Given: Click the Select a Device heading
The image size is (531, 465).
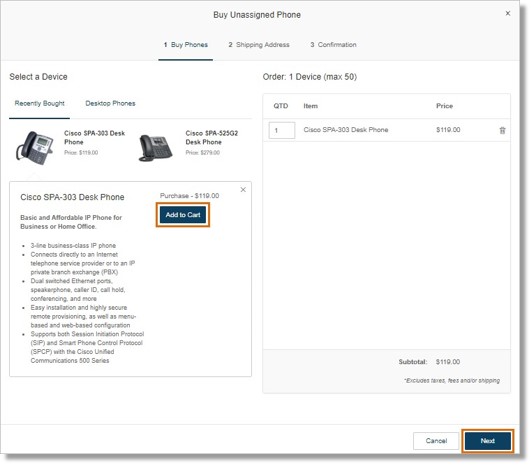Looking at the screenshot, I should pos(38,77).
